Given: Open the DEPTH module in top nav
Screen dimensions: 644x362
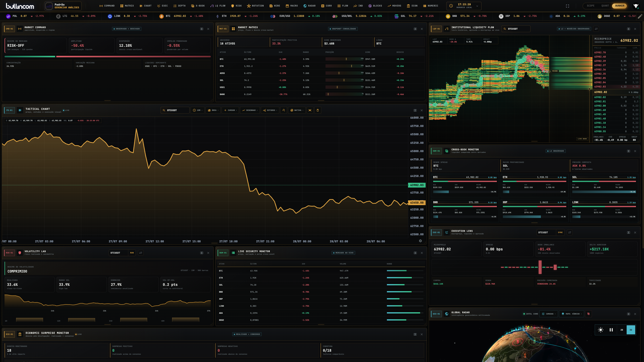Looking at the screenshot, I should click(x=179, y=6).
